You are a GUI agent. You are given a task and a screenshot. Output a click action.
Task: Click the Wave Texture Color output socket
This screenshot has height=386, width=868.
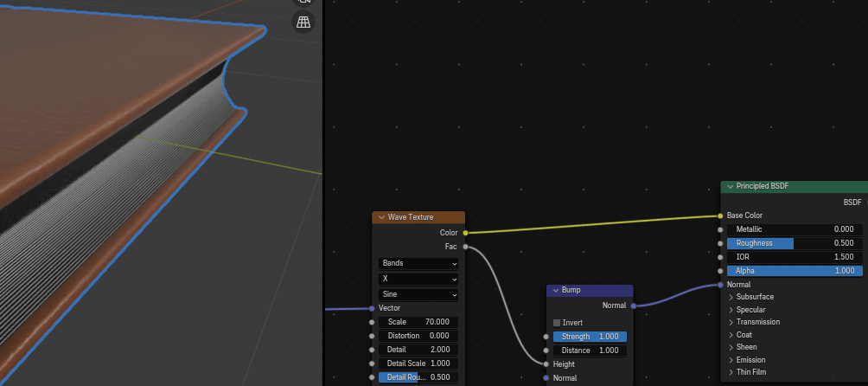465,233
